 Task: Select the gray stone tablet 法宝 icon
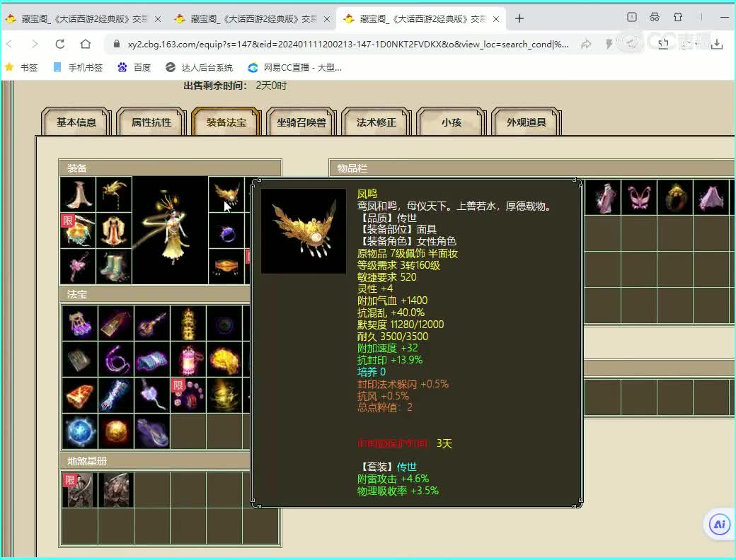(x=80, y=359)
